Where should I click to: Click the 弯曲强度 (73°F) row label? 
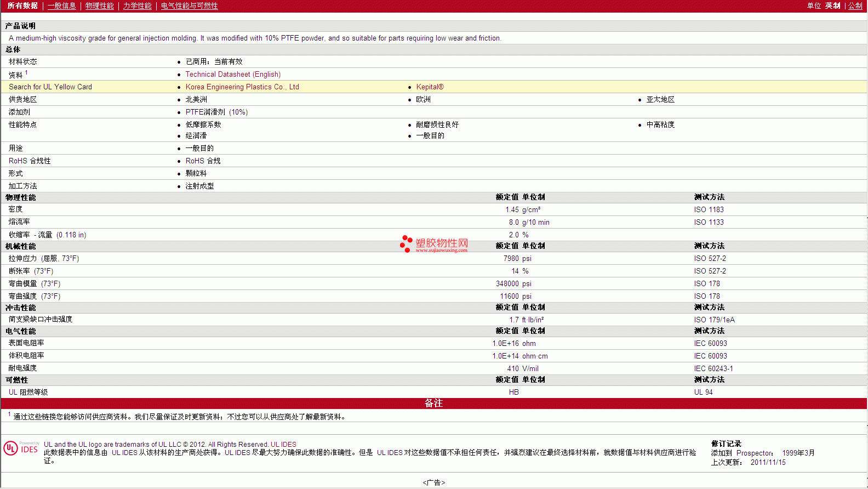tap(35, 296)
